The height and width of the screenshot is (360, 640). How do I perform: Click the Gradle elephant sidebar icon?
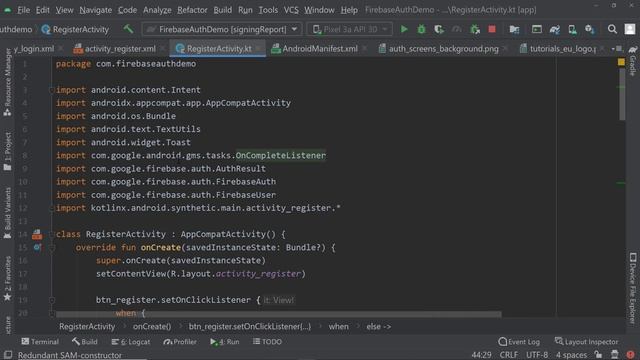[633, 49]
